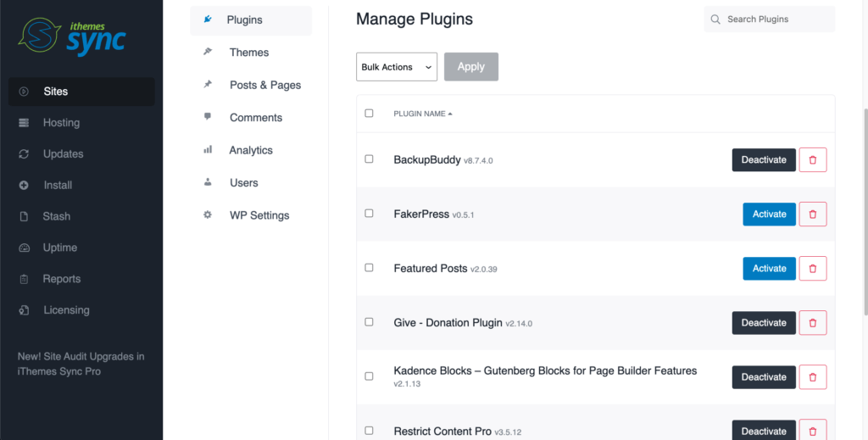
Task: Delete Featured Posts with trash icon
Action: click(x=813, y=269)
